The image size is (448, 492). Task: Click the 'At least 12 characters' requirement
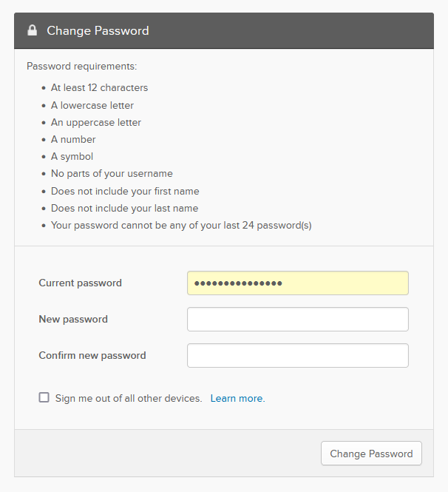tap(99, 87)
